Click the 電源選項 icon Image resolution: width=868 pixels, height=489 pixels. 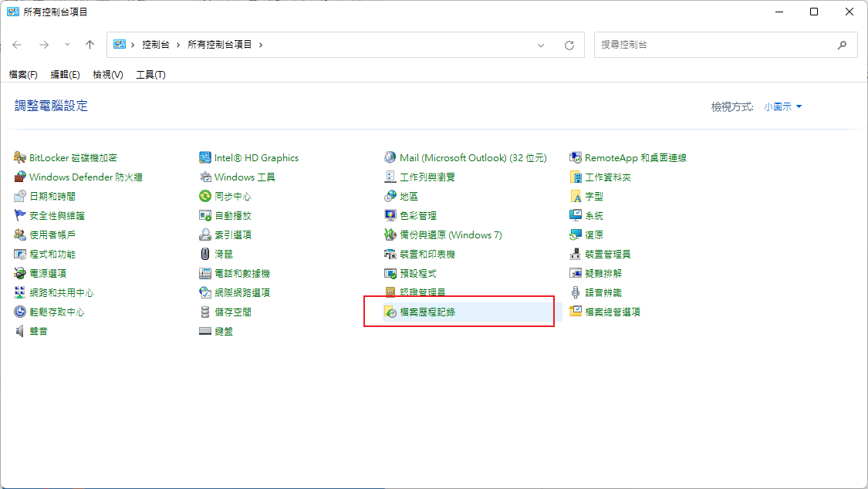pos(20,274)
